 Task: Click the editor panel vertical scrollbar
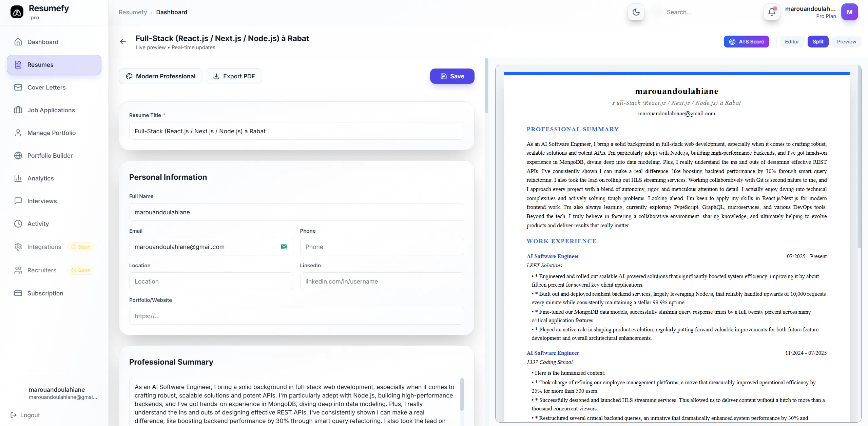(x=486, y=86)
